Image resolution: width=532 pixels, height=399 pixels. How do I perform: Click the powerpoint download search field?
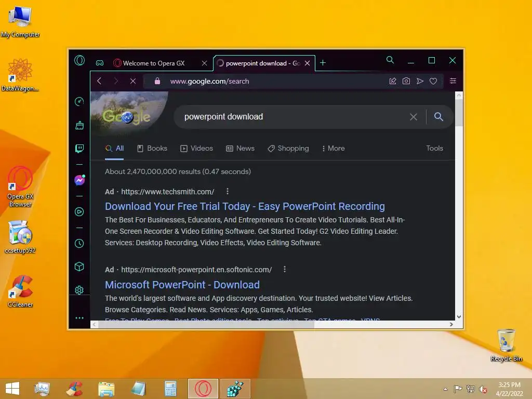point(291,117)
